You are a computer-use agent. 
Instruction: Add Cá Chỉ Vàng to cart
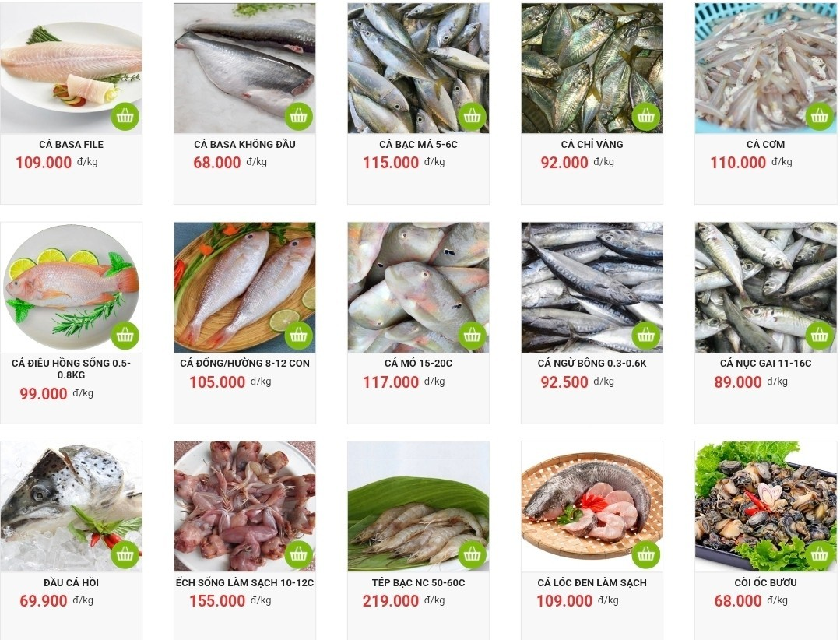click(645, 116)
